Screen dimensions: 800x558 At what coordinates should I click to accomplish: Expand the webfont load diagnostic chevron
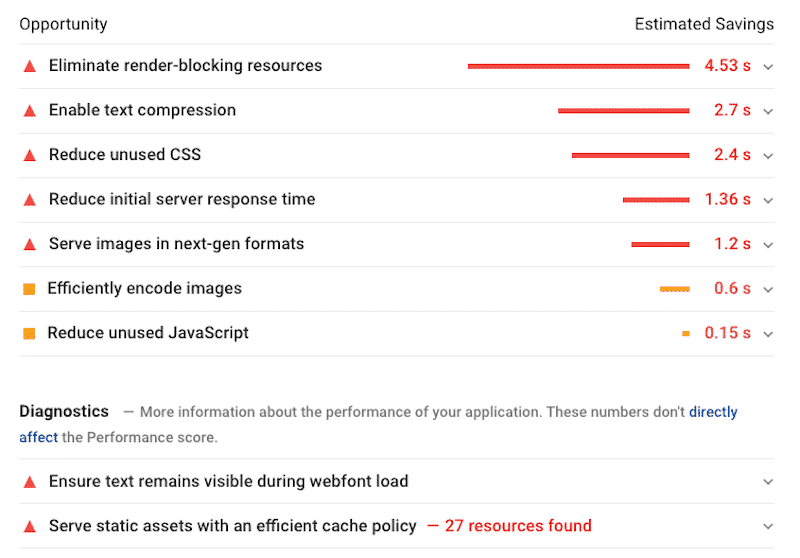[x=768, y=482]
